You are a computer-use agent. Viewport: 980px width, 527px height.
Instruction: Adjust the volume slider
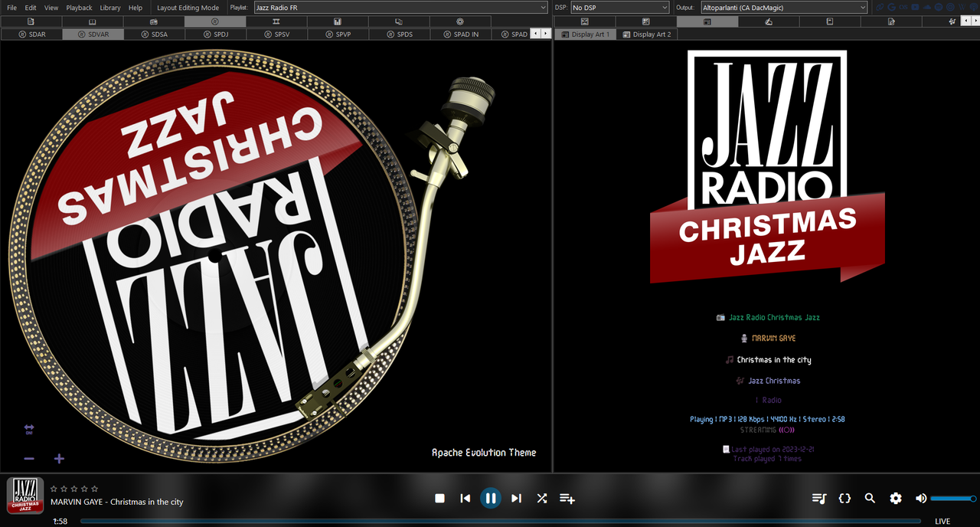pos(953,499)
